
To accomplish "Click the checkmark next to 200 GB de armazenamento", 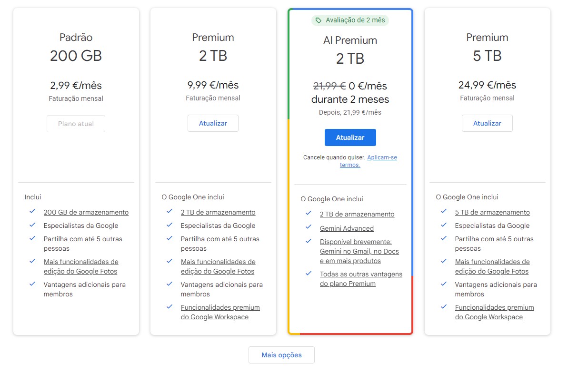I will (x=32, y=212).
